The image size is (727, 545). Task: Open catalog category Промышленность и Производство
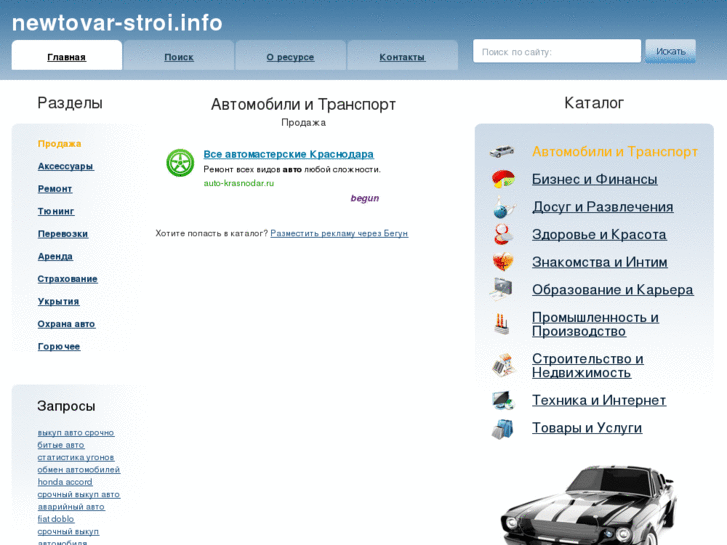coord(595,324)
